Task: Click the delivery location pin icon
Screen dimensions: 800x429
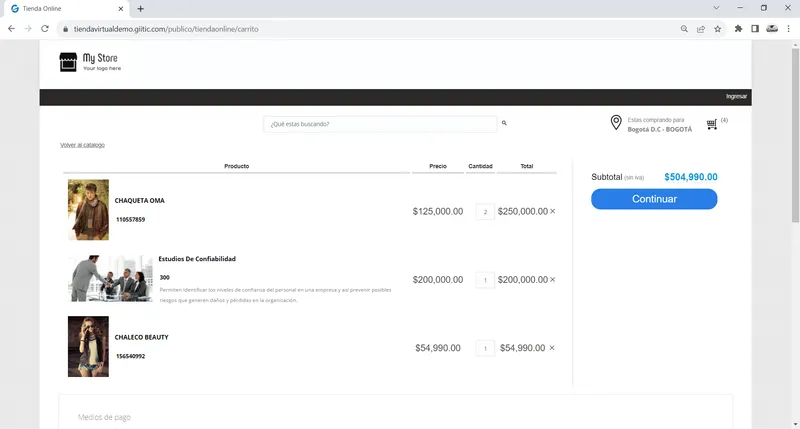Action: 616,122
